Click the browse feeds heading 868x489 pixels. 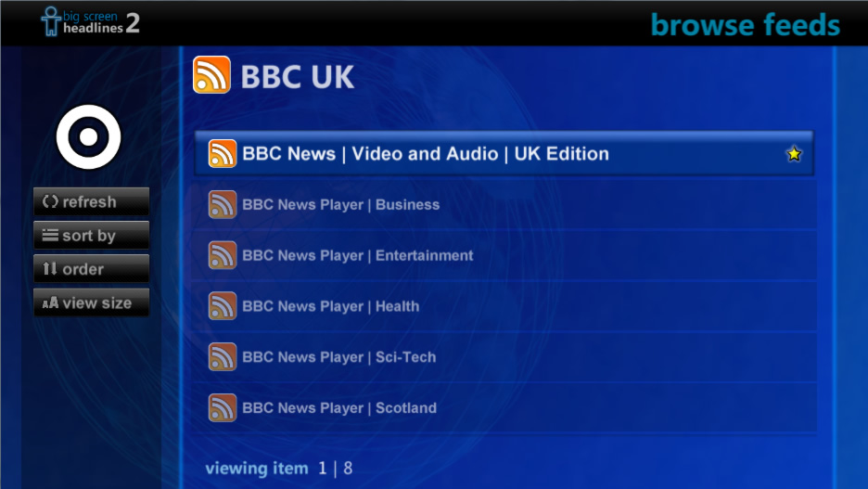(745, 25)
